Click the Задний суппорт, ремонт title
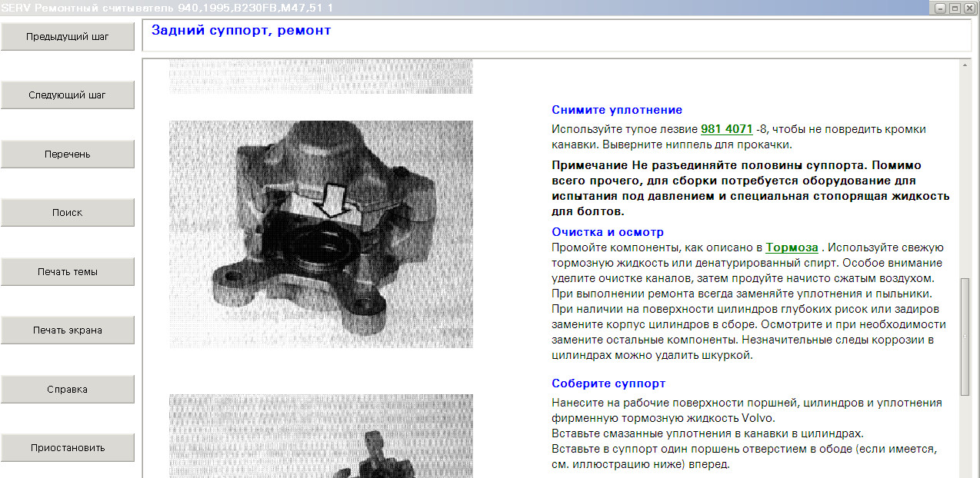The width and height of the screenshot is (980, 478). pos(241,31)
